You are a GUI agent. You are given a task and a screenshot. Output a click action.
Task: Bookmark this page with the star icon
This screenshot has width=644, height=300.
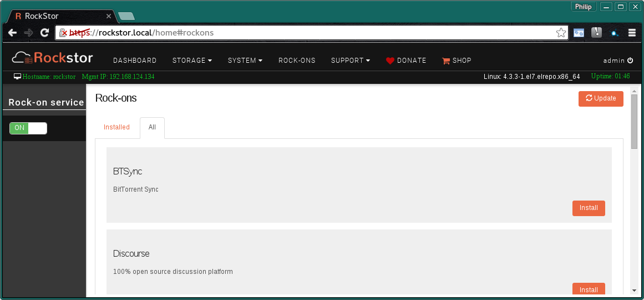[561, 33]
